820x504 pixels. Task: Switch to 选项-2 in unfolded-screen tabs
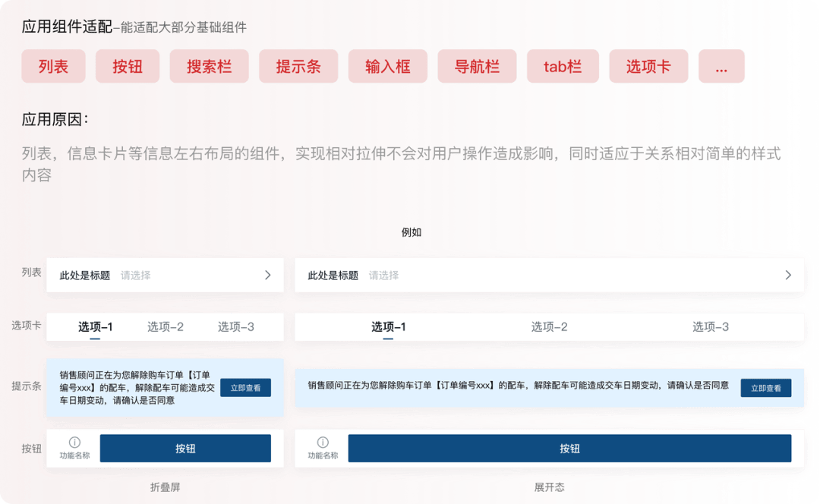point(549,326)
